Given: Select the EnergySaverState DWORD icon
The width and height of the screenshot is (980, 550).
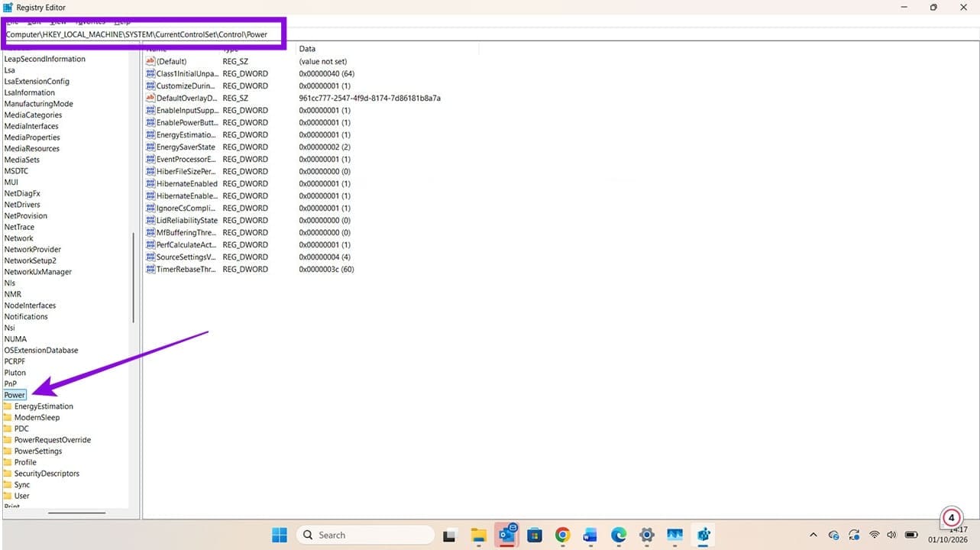Looking at the screenshot, I should [x=150, y=147].
